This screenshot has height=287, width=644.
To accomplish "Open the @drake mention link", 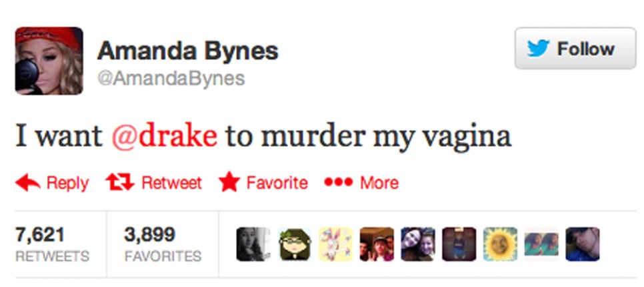I will point(164,136).
